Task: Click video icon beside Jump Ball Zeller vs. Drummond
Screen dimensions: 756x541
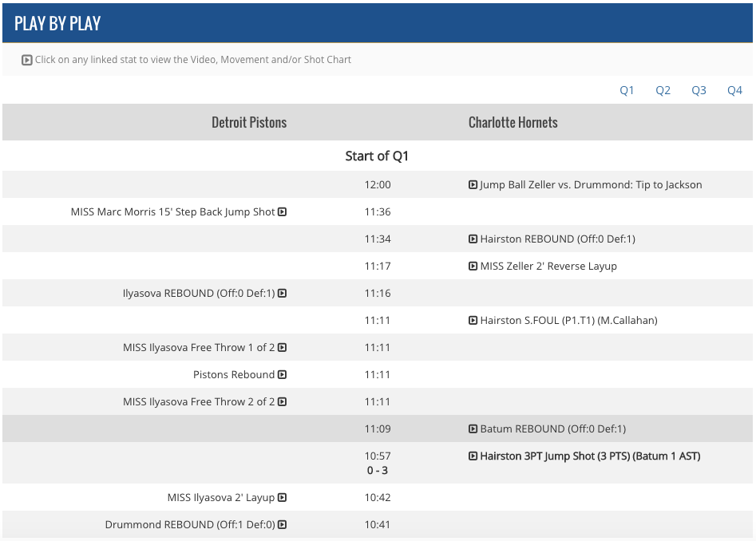Action: click(x=473, y=184)
